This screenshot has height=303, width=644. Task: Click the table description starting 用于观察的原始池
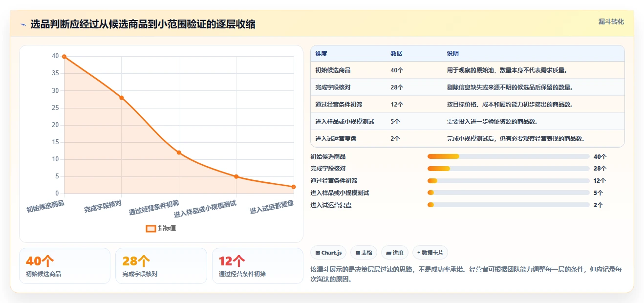[x=508, y=70]
